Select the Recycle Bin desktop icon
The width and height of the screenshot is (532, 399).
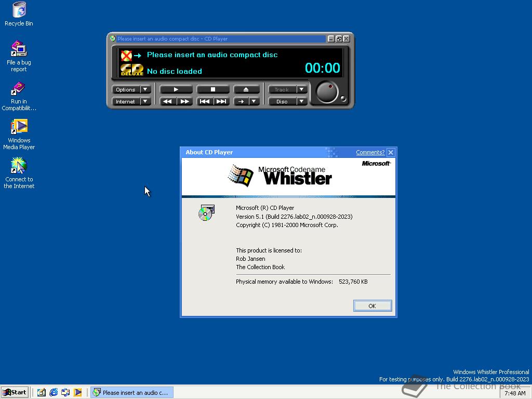[x=19, y=14]
